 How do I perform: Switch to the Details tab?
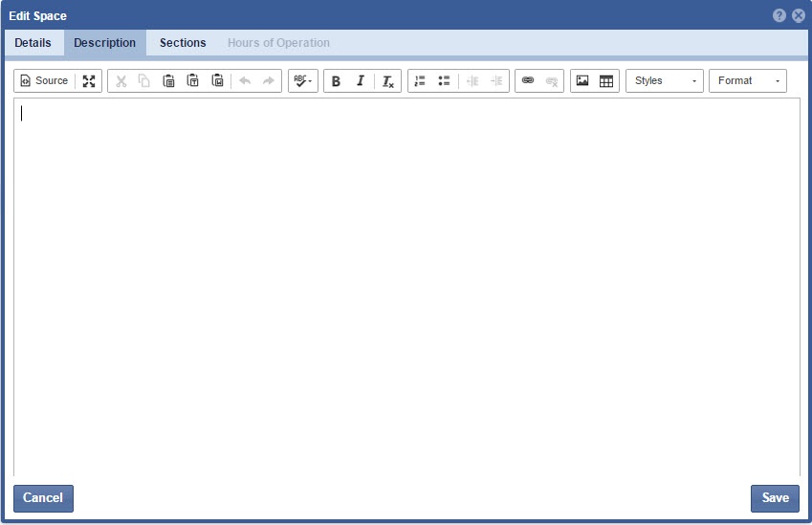(33, 43)
